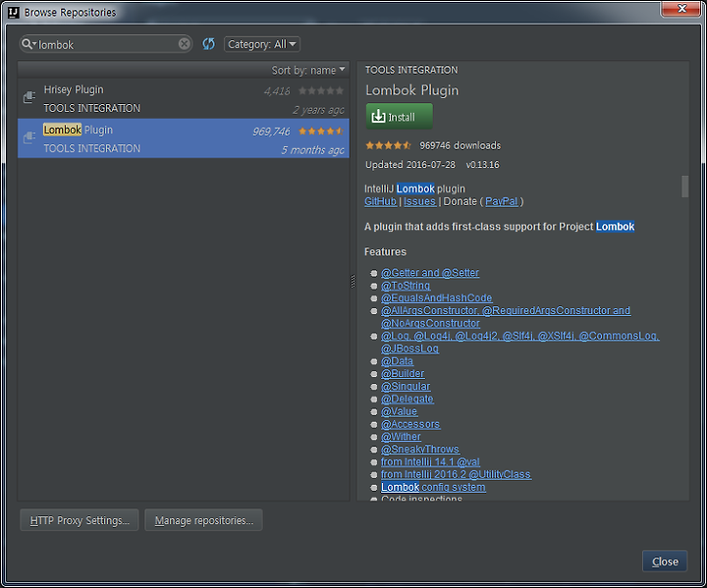This screenshot has width=707, height=588.
Task: Click the 'Lombok Plugin' heading in details
Action: point(412,90)
